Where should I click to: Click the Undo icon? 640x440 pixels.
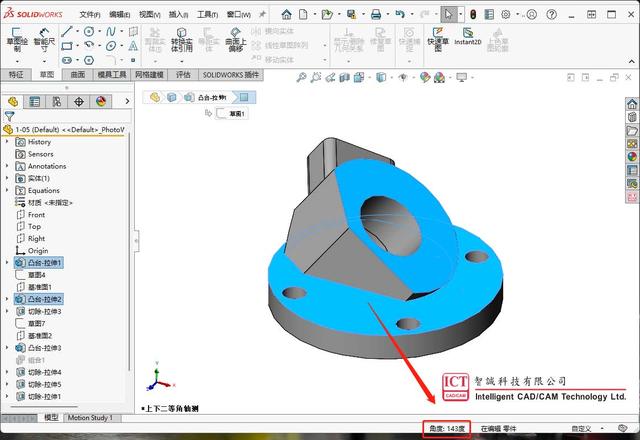(x=400, y=15)
